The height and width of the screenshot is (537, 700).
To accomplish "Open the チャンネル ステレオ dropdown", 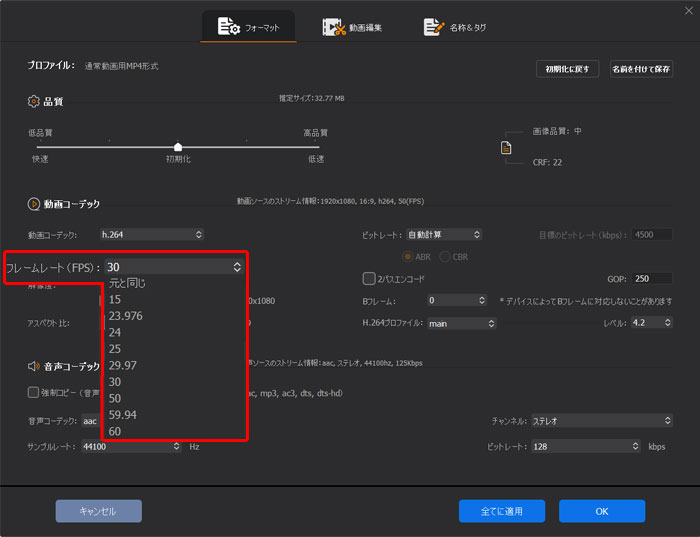I will click(x=602, y=421).
